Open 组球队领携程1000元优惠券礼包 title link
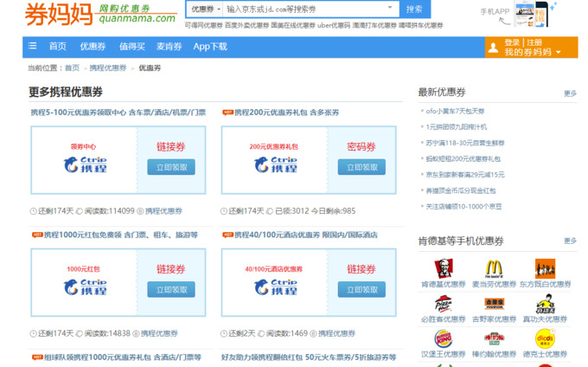The height and width of the screenshot is (367, 588). tap(123, 357)
